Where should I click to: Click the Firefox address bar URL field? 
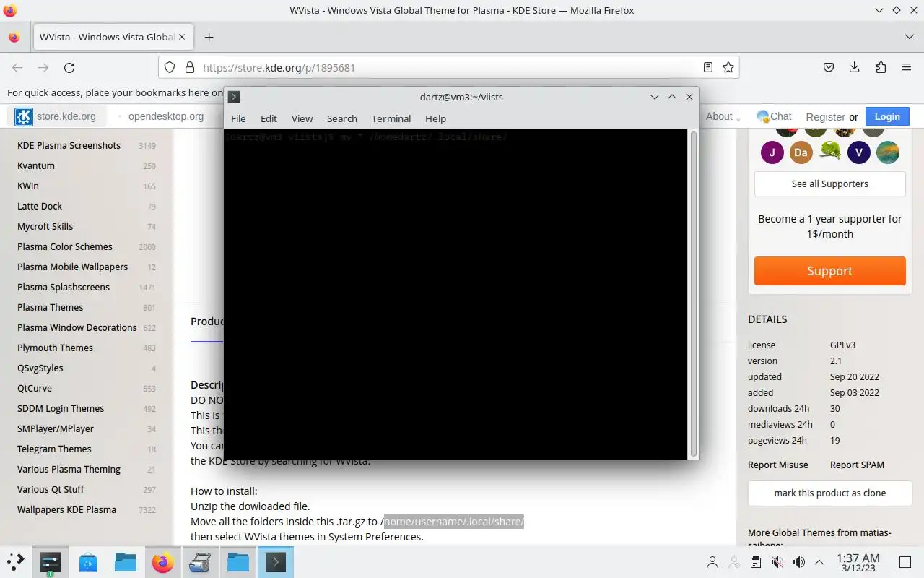448,67
